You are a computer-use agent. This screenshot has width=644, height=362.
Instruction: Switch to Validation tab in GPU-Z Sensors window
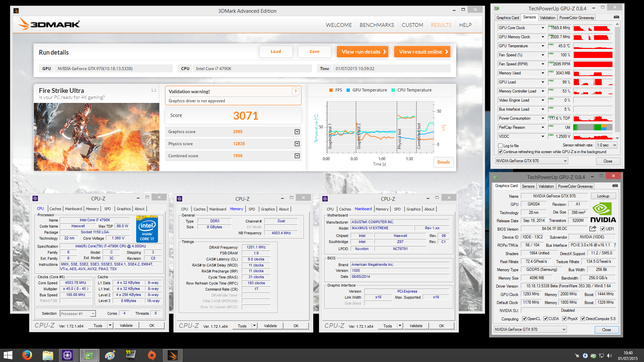point(547,18)
